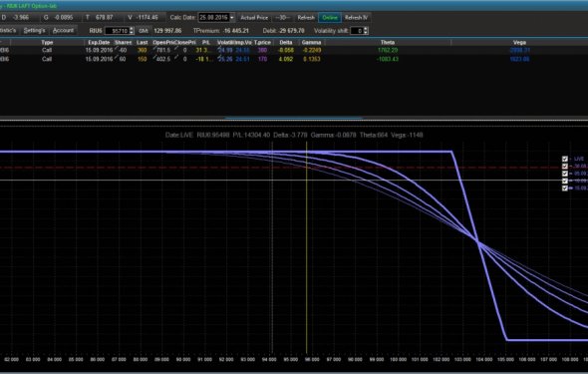Viewport: 588px width, 374px height.
Task: Toggle the 15.09 expiry curve checkbox in legend
Action: (565, 188)
